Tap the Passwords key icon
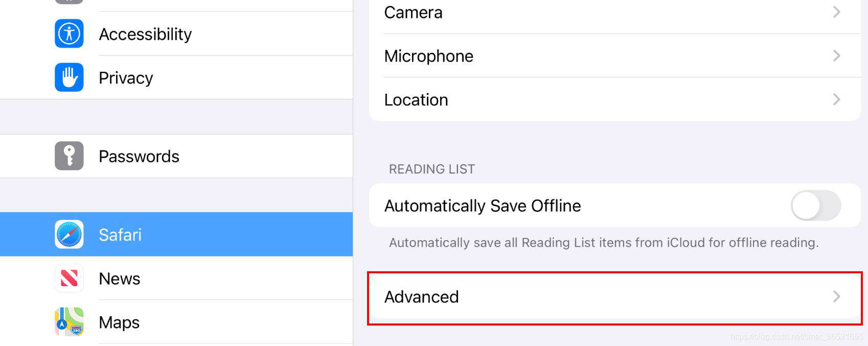This screenshot has width=868, height=346. [x=69, y=156]
